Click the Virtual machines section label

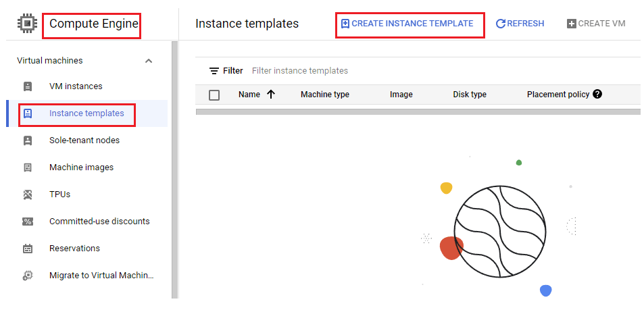pos(50,60)
